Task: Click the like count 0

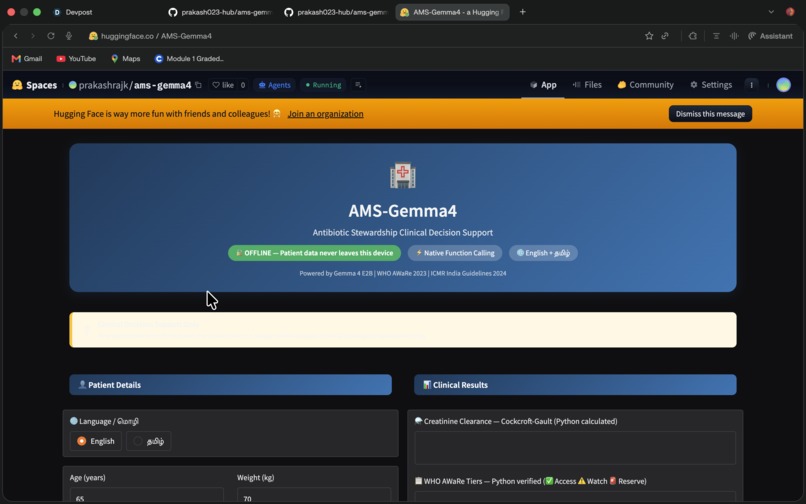Action: pos(243,85)
